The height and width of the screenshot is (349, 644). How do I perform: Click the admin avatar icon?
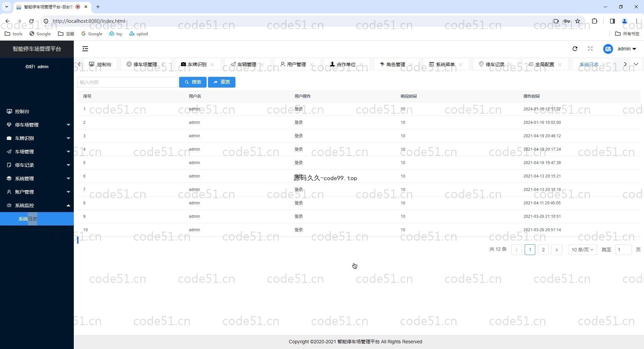pyautogui.click(x=608, y=49)
